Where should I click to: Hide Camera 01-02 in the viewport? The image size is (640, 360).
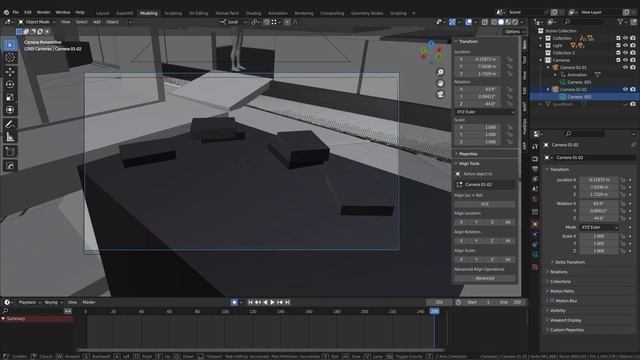click(625, 89)
